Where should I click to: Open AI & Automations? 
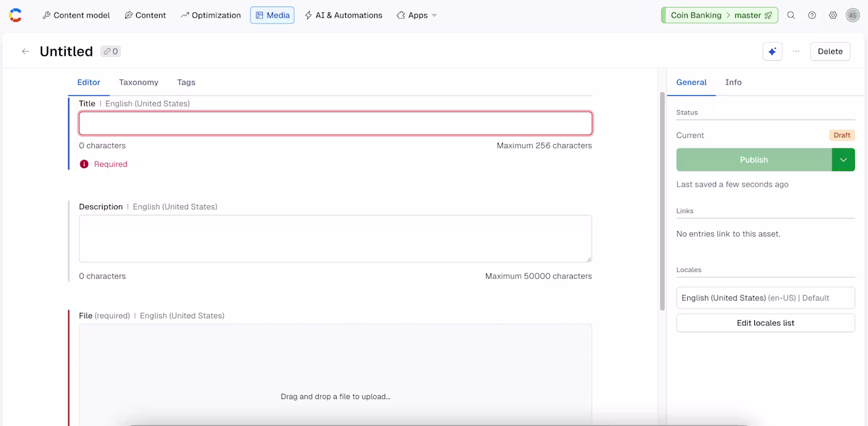(x=343, y=15)
